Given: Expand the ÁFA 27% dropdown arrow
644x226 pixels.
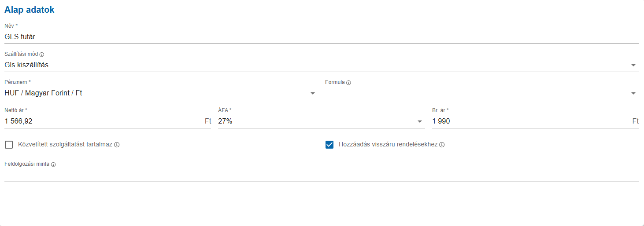Looking at the screenshot, I should tap(420, 121).
